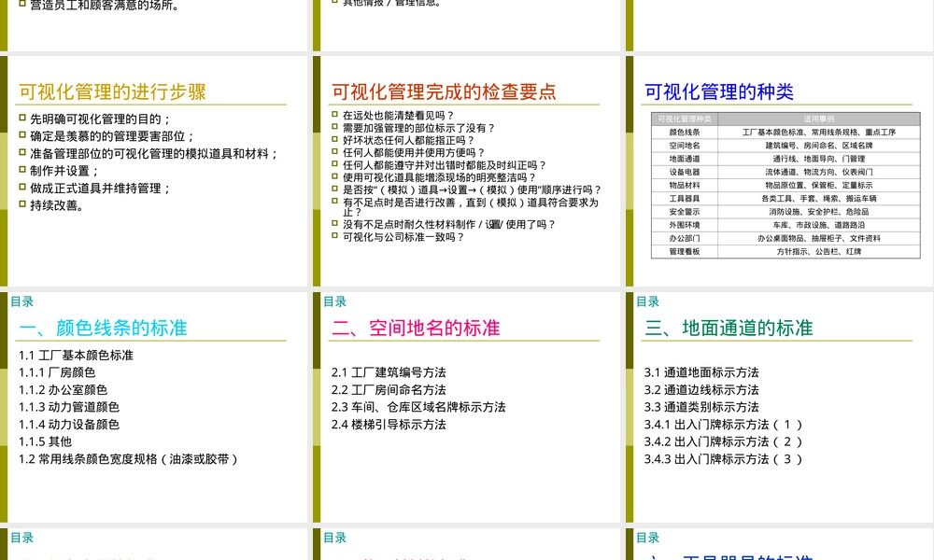Click item 3.4.3 出入门牌标示方法（3）

click(x=724, y=459)
